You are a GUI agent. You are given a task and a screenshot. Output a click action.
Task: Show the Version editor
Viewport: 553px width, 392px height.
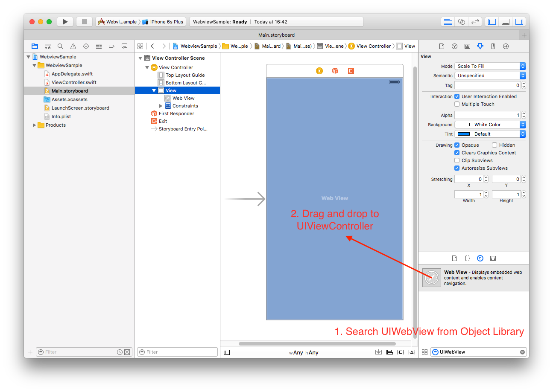(475, 22)
